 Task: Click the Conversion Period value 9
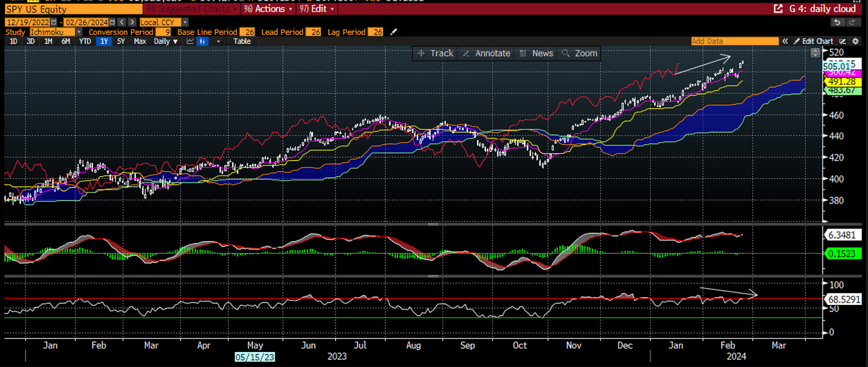pos(163,32)
